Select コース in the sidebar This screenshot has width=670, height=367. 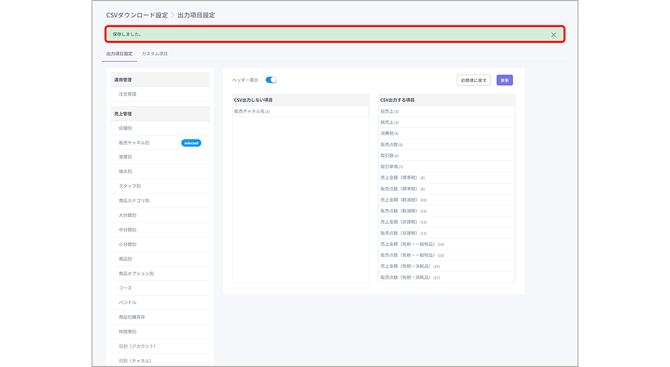[160, 288]
